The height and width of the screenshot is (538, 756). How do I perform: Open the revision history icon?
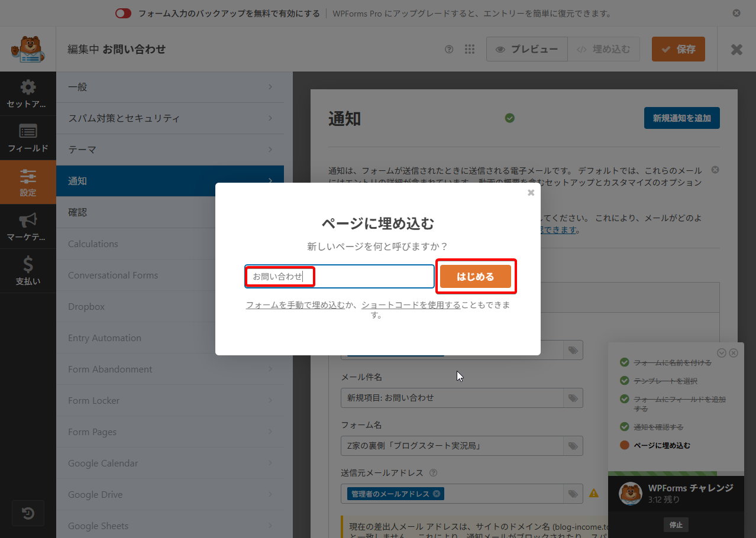coord(28,513)
